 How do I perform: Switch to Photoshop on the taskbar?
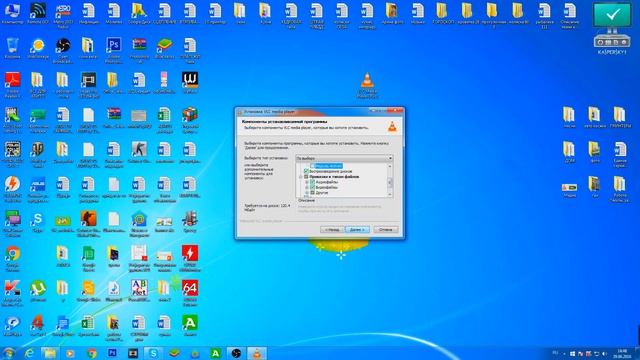click(x=112, y=353)
